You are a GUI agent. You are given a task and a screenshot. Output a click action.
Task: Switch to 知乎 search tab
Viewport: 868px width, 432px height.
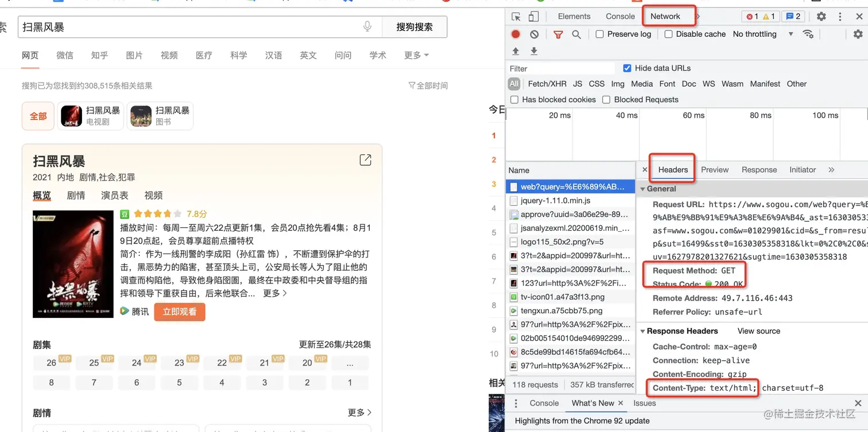pyautogui.click(x=99, y=56)
